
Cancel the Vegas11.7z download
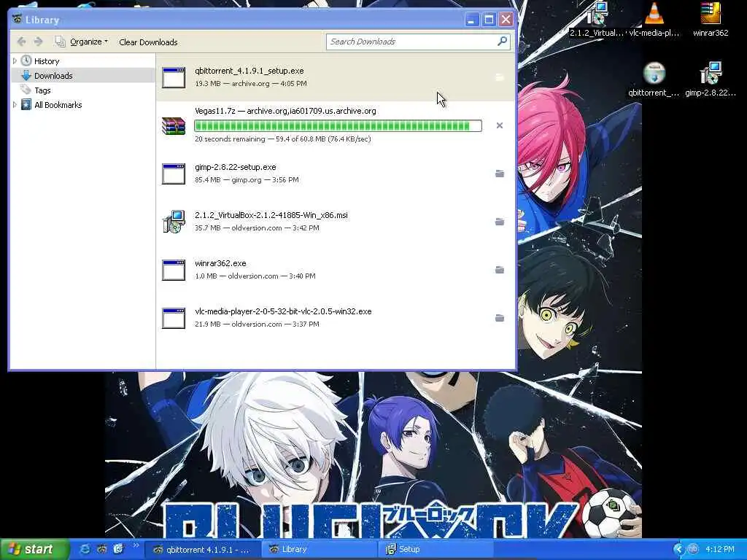pyautogui.click(x=499, y=125)
